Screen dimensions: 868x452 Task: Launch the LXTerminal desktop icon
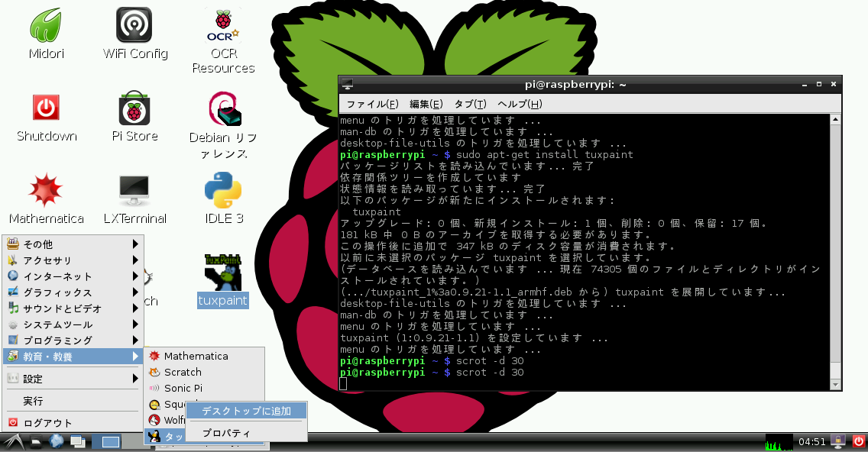134,199
